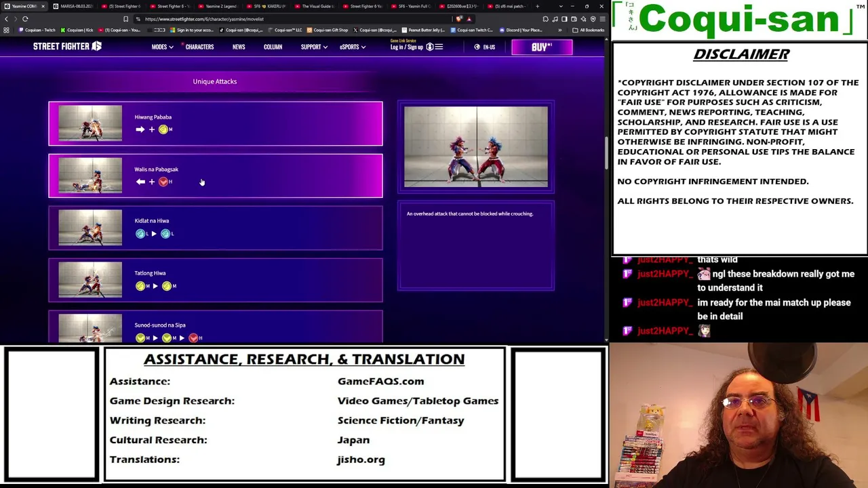Open the hamburger menu icon
Screen dimensions: 868x488
439,47
